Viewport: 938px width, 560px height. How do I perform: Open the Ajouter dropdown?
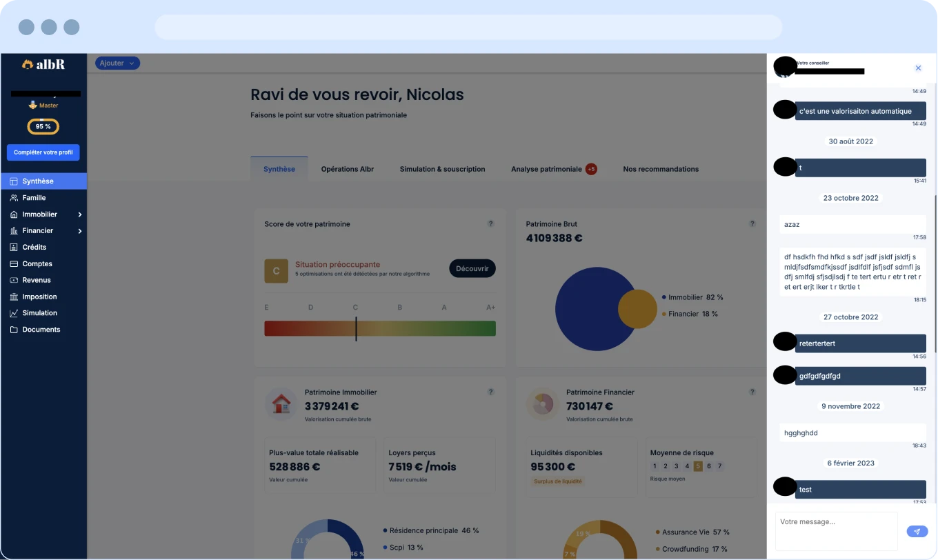coord(117,63)
